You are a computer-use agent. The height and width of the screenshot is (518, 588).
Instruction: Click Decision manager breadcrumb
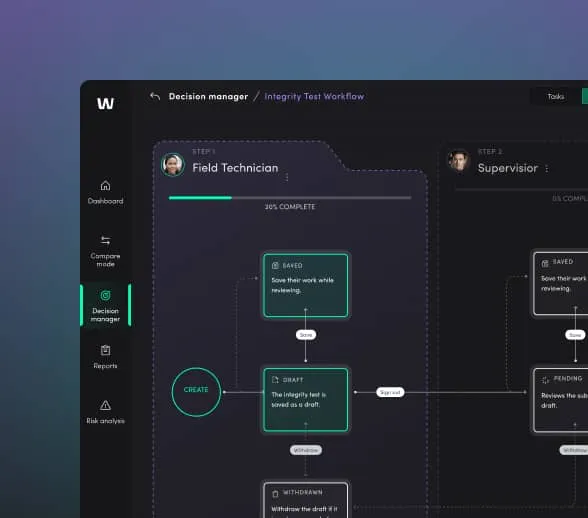click(x=208, y=96)
